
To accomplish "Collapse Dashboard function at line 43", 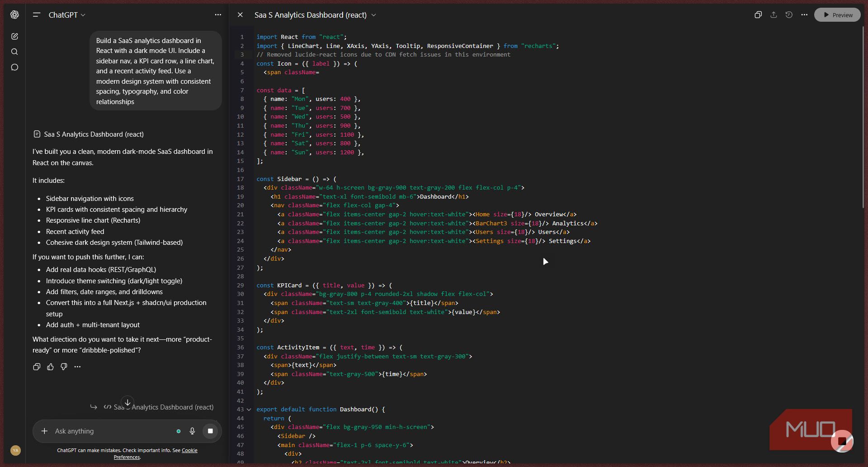I will coord(249,410).
